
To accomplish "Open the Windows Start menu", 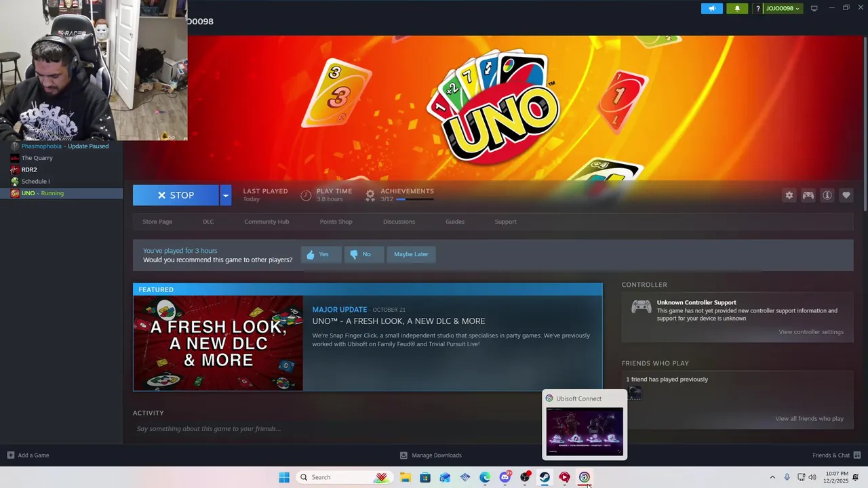I will 284,477.
